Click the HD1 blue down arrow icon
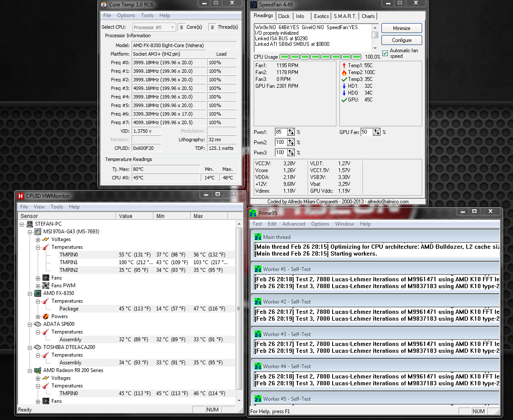The width and height of the screenshot is (513, 420). click(344, 86)
